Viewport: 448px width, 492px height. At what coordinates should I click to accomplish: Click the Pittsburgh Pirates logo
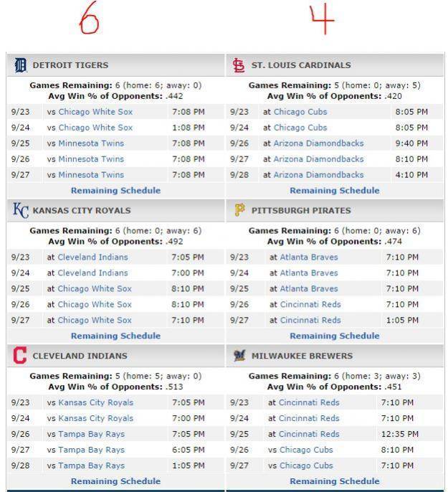(x=239, y=210)
